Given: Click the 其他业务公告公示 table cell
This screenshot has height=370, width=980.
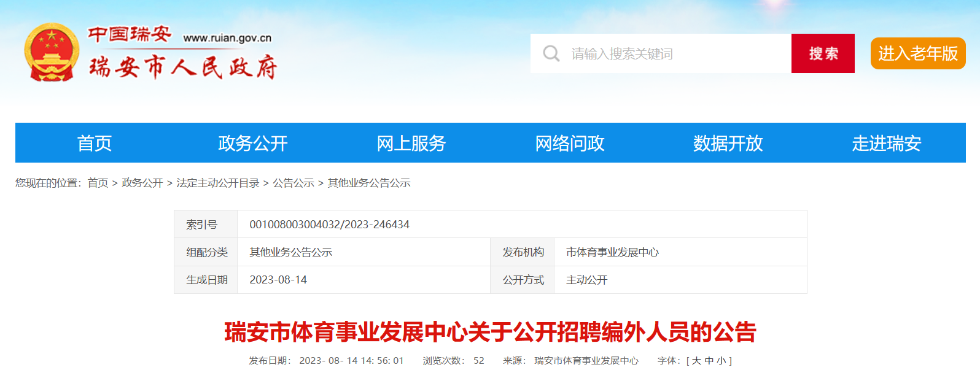Looking at the screenshot, I should pyautogui.click(x=364, y=252).
